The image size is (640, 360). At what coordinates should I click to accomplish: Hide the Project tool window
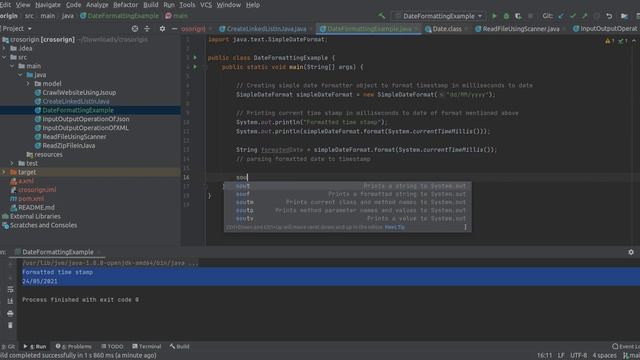click(x=174, y=29)
